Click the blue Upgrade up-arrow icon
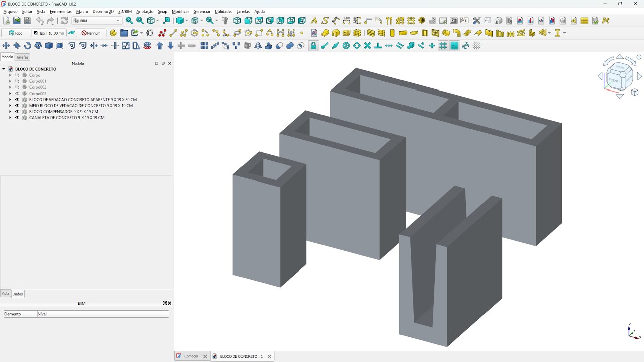Viewport: 644px width, 362px height. (159, 45)
